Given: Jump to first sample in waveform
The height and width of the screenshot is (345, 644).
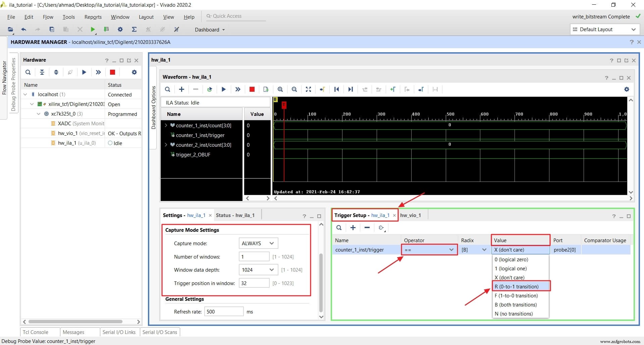Looking at the screenshot, I should (x=337, y=89).
